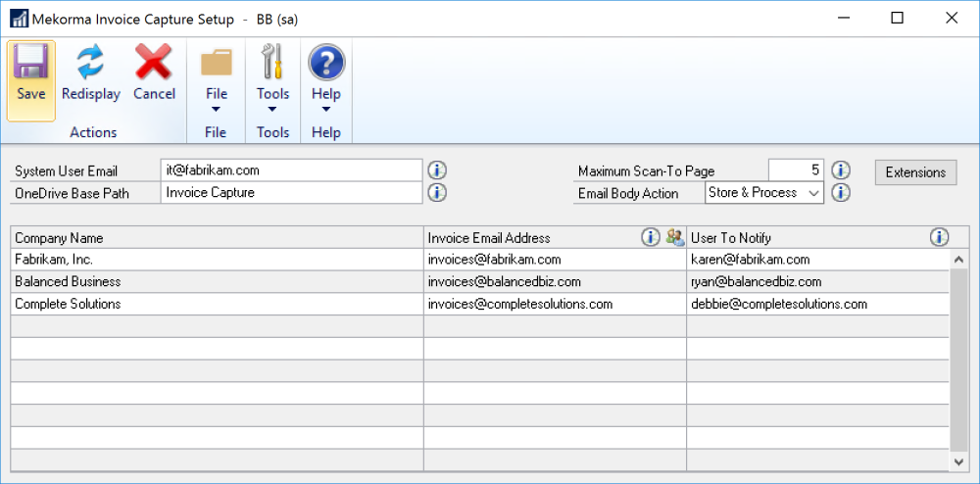The image size is (980, 484).
Task: Expand the Help dropdown arrow
Action: click(326, 110)
